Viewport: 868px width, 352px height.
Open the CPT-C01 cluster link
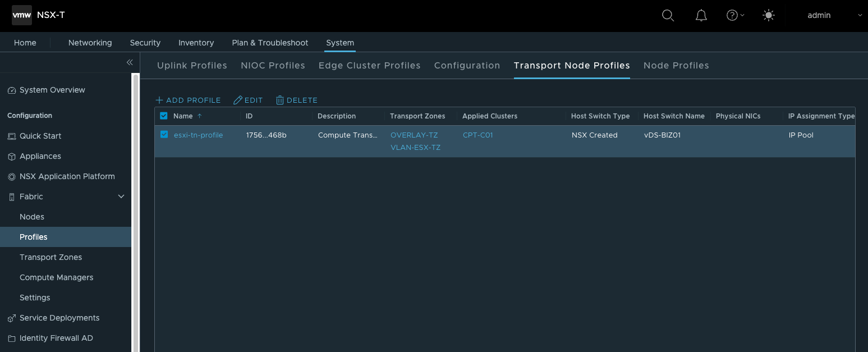point(478,135)
